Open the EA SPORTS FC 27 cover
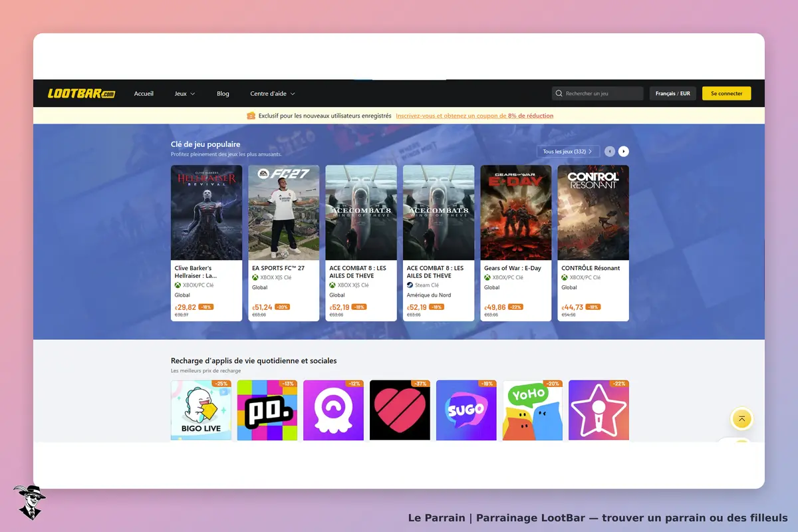 (x=284, y=213)
